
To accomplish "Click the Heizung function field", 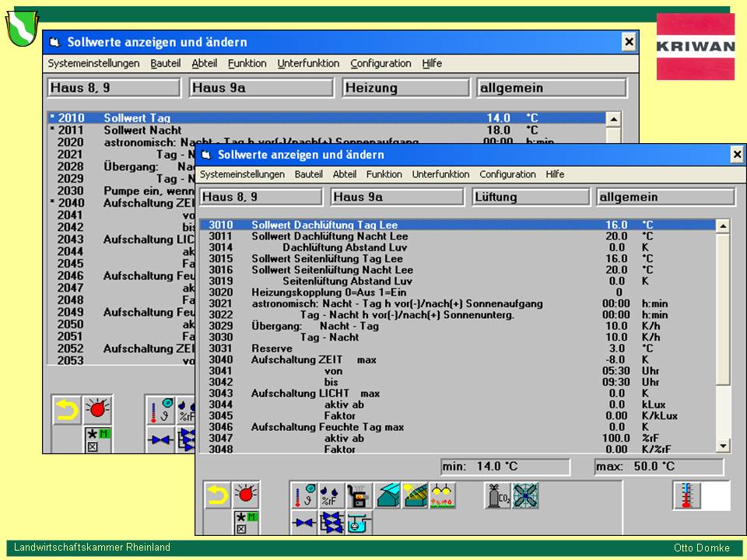I will point(405,88).
